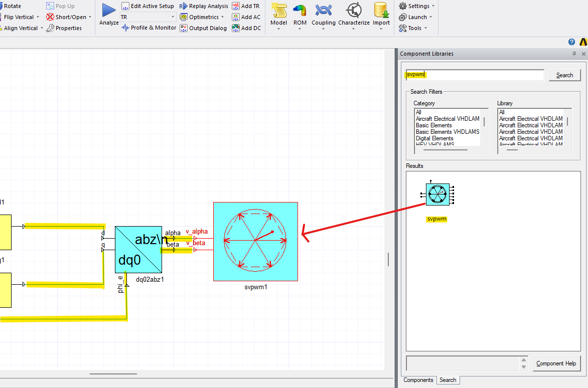Expand the Launch dropdown
Viewport: 588px width, 388px height.
[430, 17]
